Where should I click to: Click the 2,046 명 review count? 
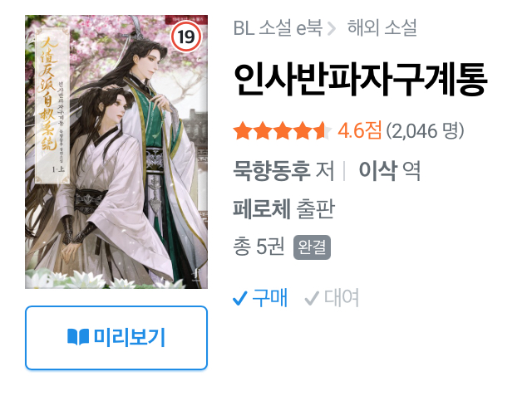point(426,131)
